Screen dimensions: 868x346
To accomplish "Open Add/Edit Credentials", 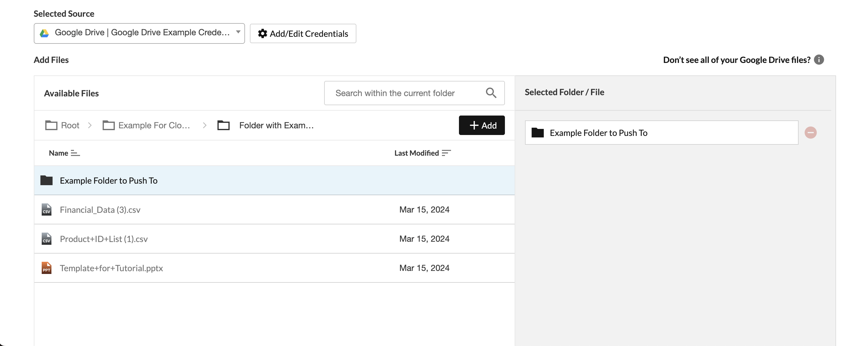I will click(x=303, y=34).
